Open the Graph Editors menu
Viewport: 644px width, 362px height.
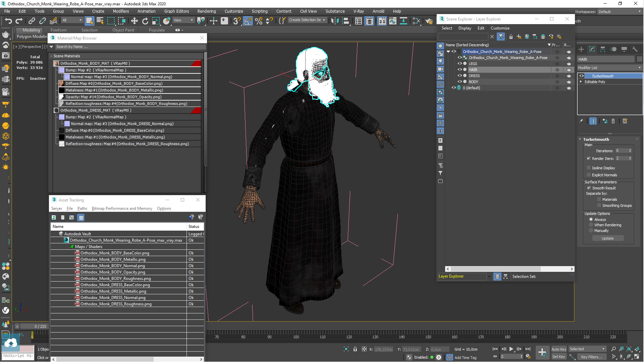176,11
